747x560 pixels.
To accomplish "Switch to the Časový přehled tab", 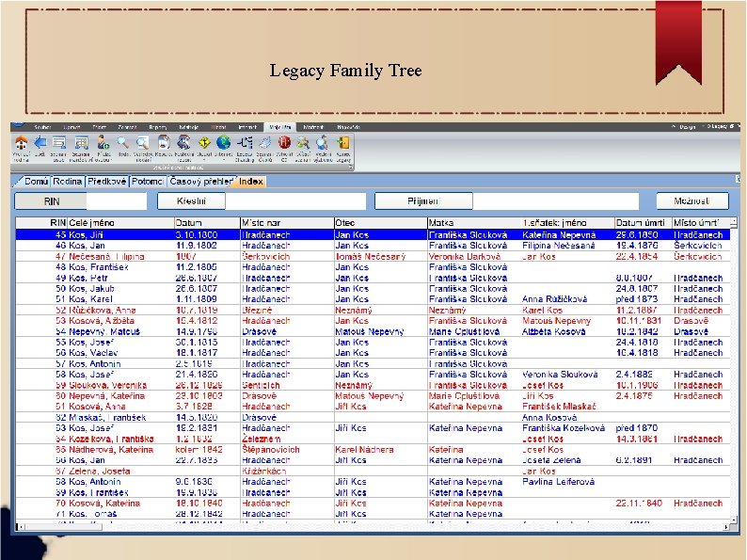I will pos(201,181).
